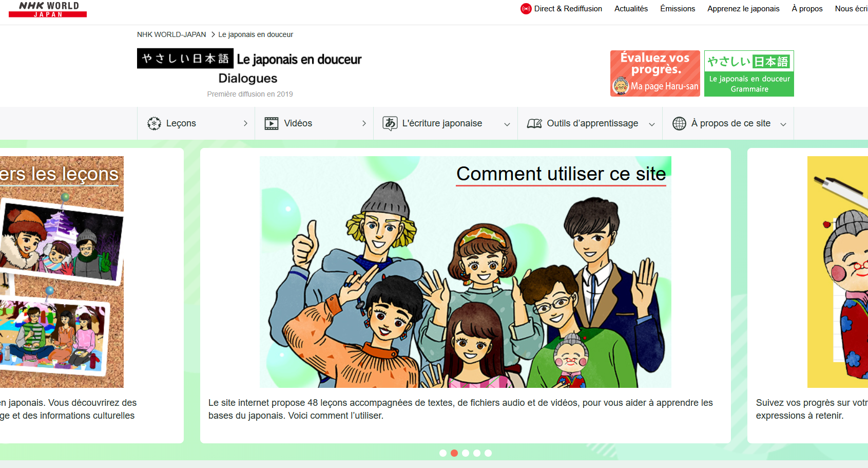Click the Leçons circular icon
Screen dimensions: 868x468
click(x=154, y=123)
